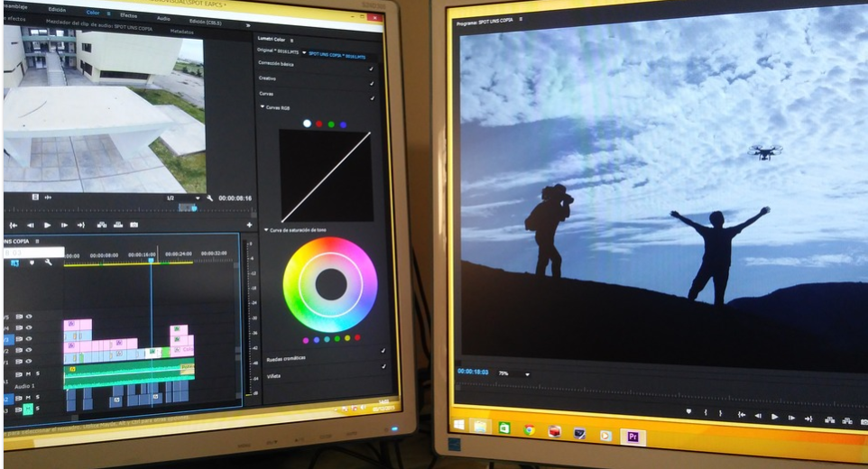The image size is (868, 469).
Task: Add a marker in the Program monitor
Action: point(688,413)
